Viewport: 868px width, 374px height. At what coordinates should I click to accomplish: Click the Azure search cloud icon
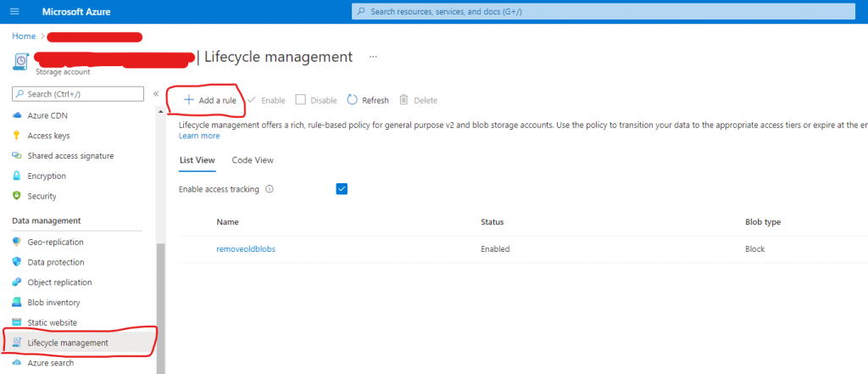(17, 363)
